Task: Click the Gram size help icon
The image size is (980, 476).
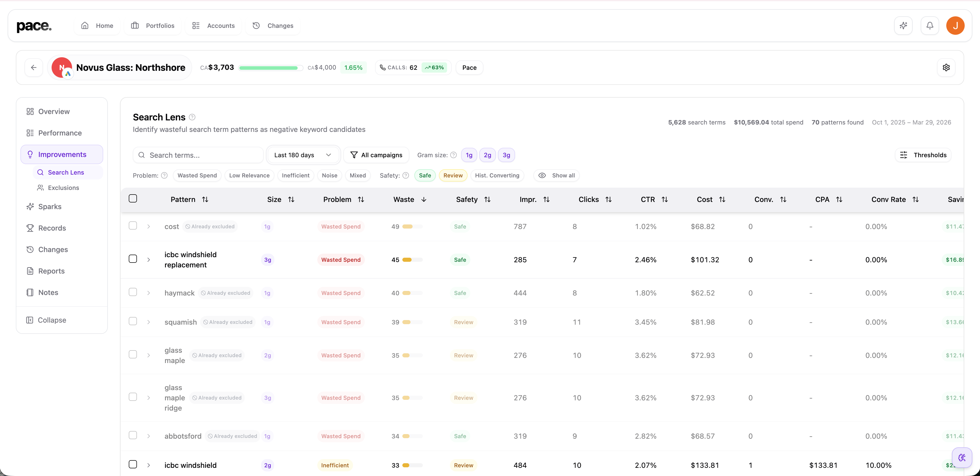Action: click(x=453, y=155)
